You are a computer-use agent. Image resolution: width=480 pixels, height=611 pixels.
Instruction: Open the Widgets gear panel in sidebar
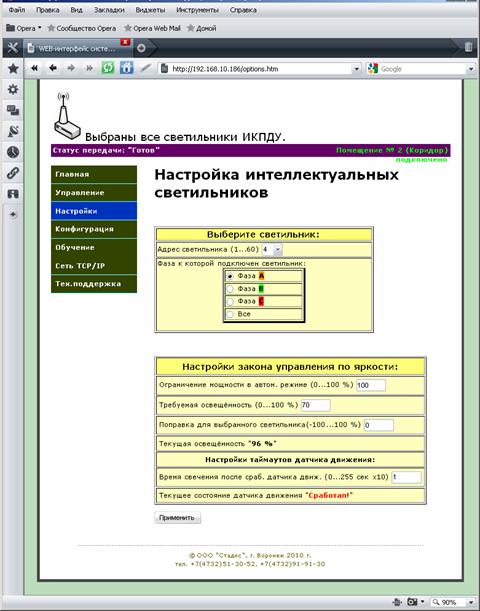pyautogui.click(x=13, y=89)
